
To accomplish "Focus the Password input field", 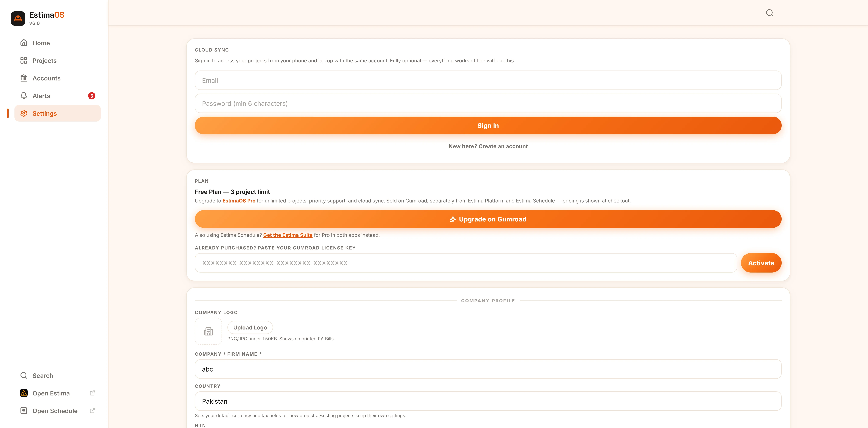I will [488, 103].
